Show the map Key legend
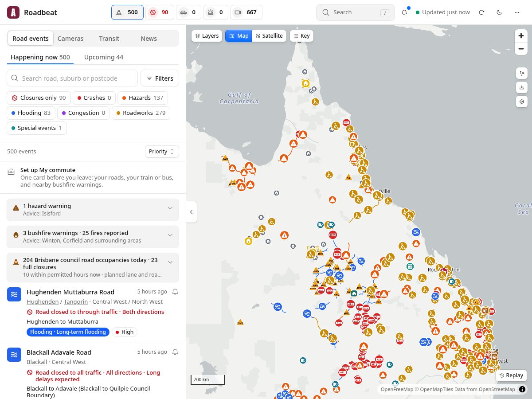The image size is (532, 399). tap(301, 36)
